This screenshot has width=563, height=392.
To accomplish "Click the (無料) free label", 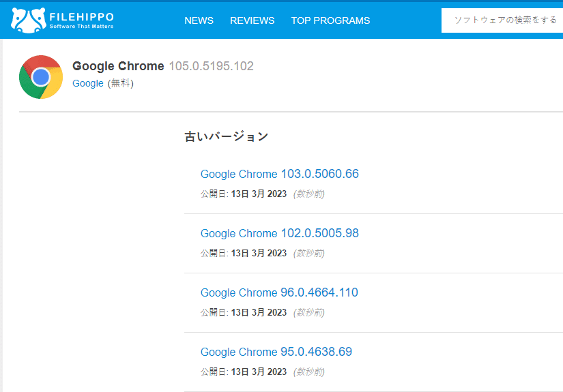I will (x=121, y=83).
